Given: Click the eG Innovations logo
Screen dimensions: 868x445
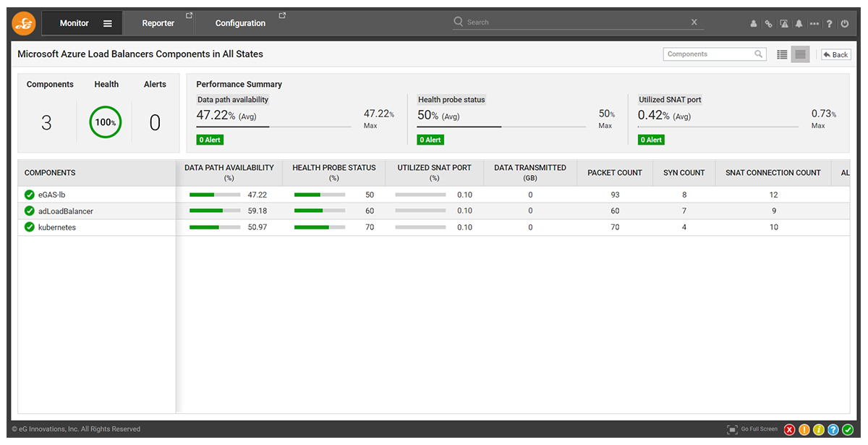Looking at the screenshot, I should point(23,23).
